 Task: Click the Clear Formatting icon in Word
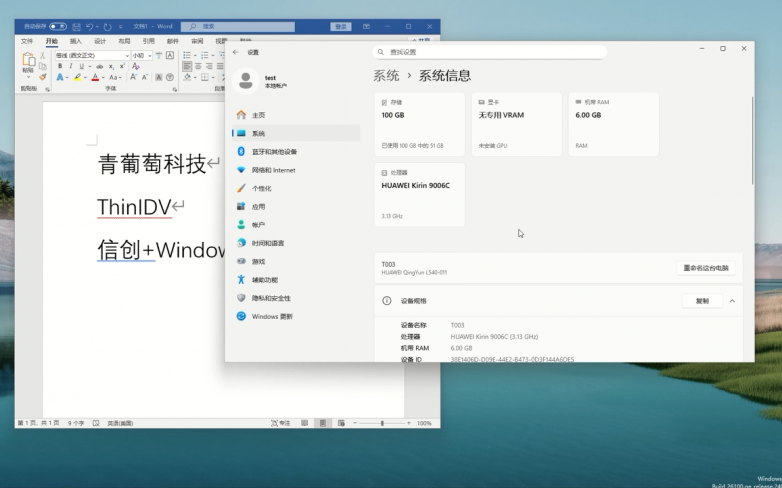136,66
